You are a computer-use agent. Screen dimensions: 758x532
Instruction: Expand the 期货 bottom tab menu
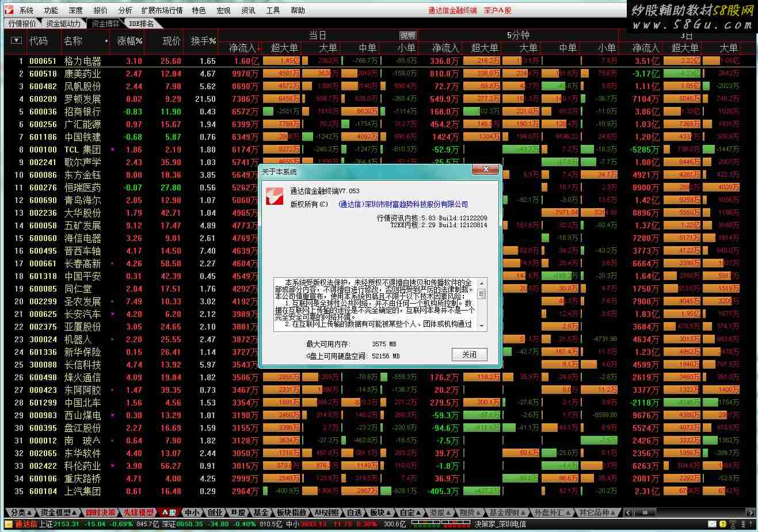(x=470, y=512)
